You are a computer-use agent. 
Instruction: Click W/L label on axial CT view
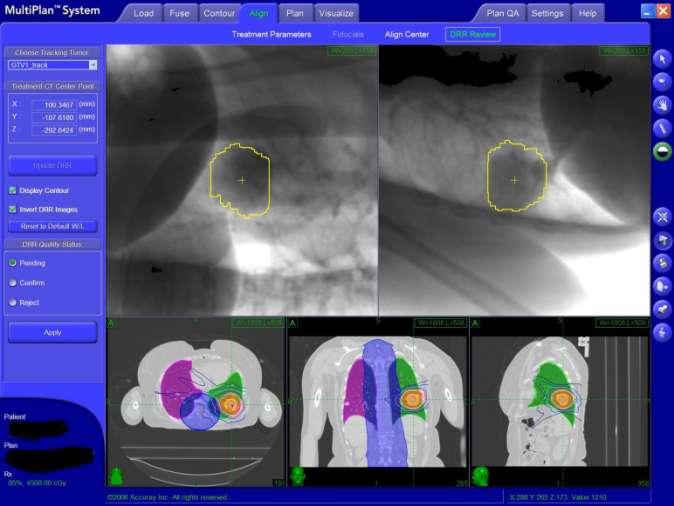[x=258, y=322]
